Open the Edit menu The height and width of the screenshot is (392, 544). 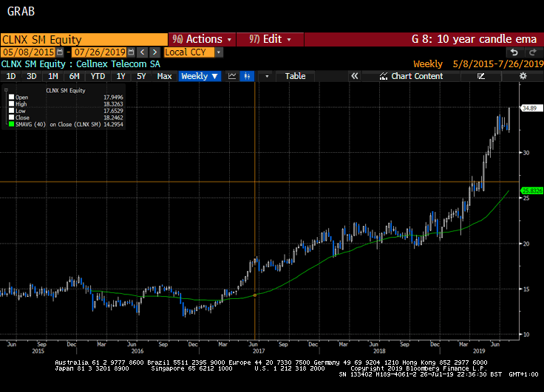[x=270, y=39]
